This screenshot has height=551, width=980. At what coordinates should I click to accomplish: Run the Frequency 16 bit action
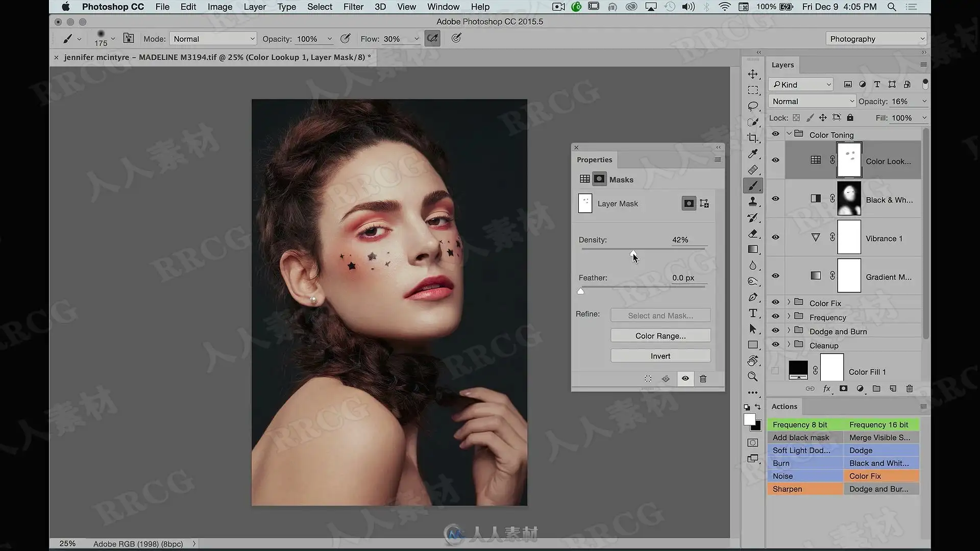tap(881, 424)
